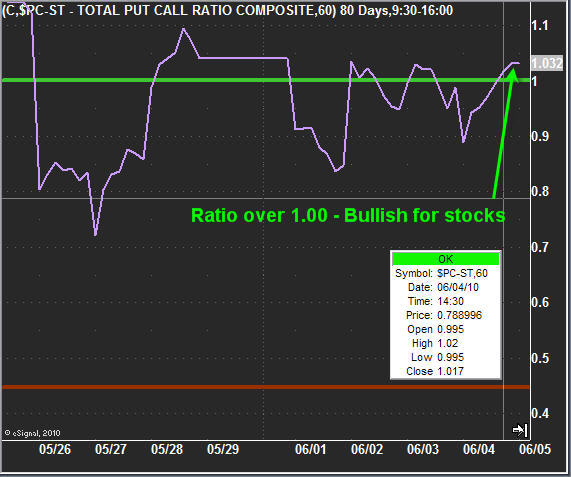Click the 'Ratio over 1.00 - Bullish' text annotation
The image size is (571, 477).
348,216
